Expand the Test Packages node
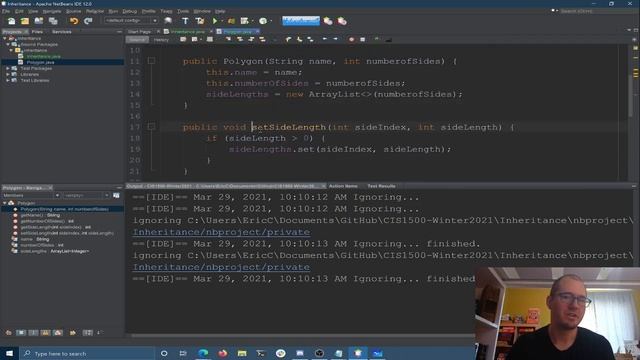The width and height of the screenshot is (640, 360). (8, 69)
